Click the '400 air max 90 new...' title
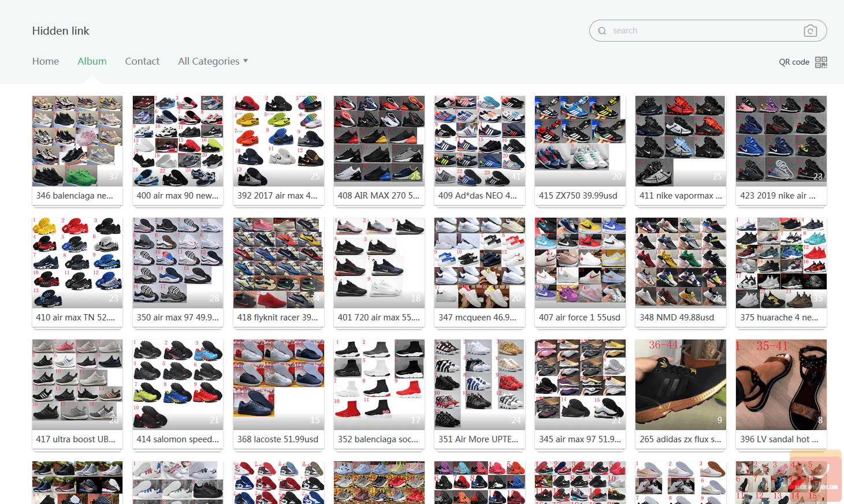 (177, 196)
